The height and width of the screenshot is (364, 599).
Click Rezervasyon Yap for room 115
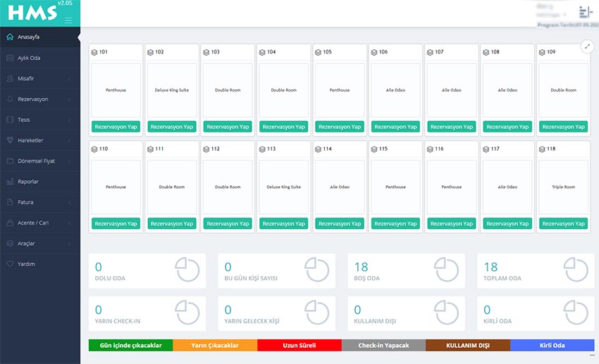point(395,224)
